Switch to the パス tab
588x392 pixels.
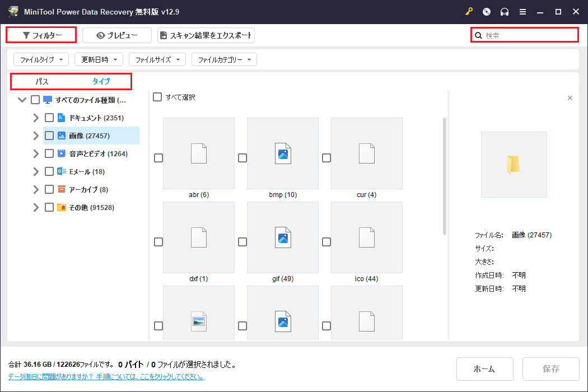tap(42, 81)
